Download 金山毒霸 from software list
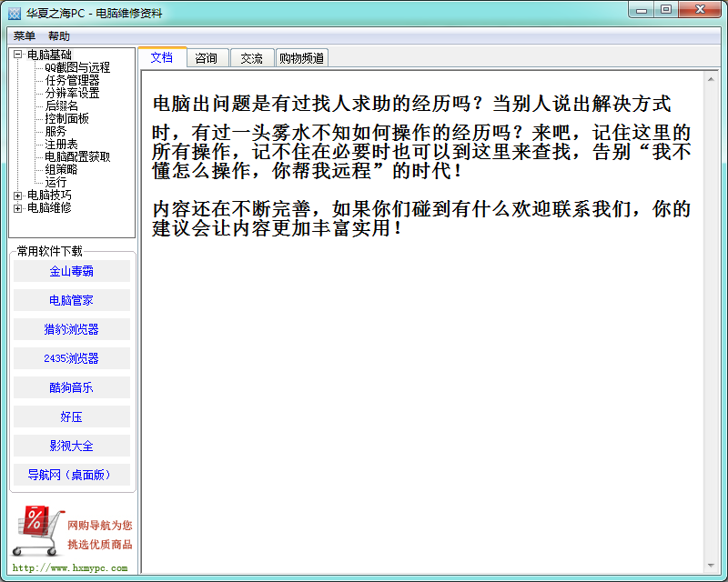728x582 pixels. pyautogui.click(x=72, y=271)
